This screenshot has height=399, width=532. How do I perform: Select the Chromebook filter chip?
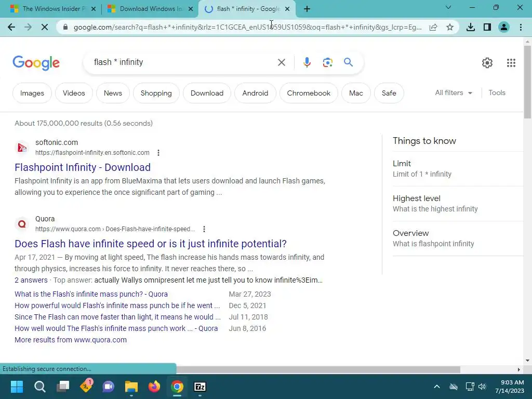click(x=309, y=93)
